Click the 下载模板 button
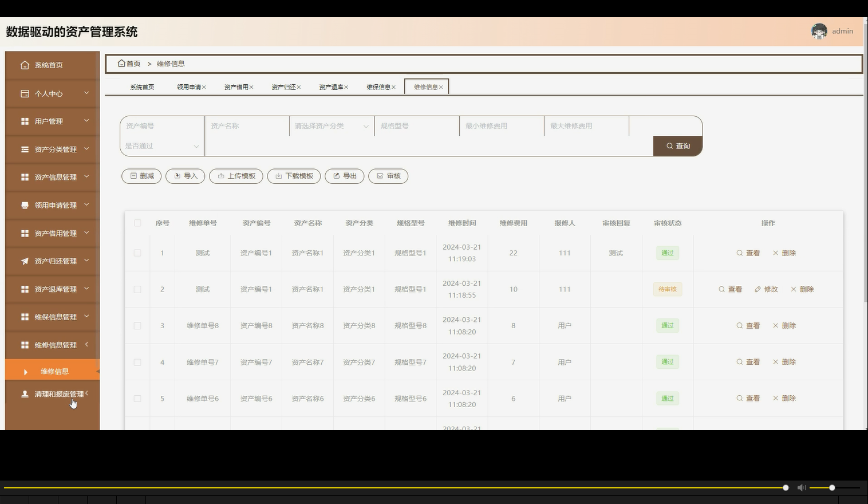Image resolution: width=868 pixels, height=504 pixels. [294, 176]
